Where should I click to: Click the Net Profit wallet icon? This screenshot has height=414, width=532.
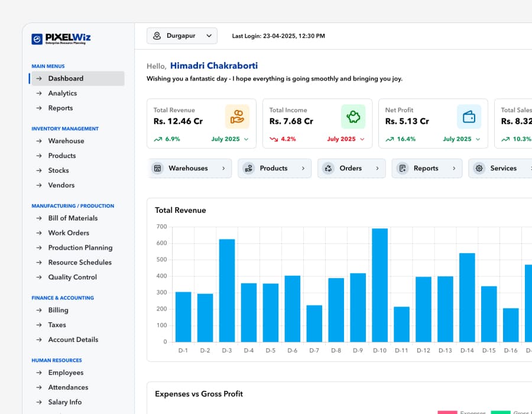click(x=469, y=117)
